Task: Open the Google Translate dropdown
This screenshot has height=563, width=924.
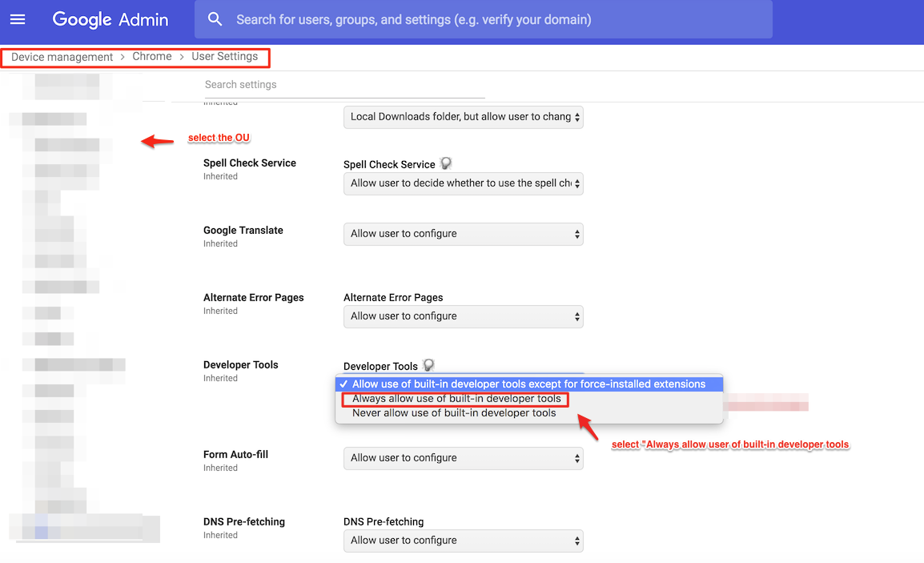Action: [x=463, y=234]
